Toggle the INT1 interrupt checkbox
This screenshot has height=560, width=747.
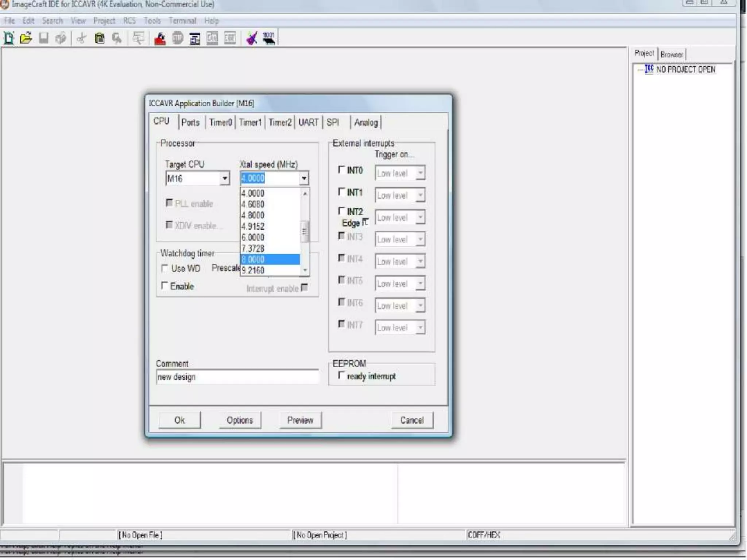(x=341, y=192)
